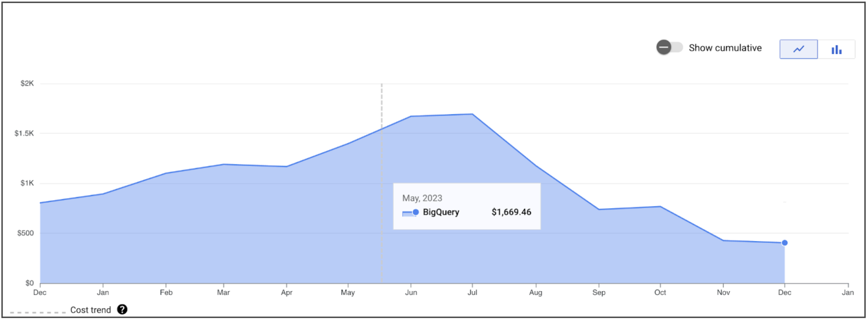This screenshot has width=868, height=320.
Task: Select the December data point marker
Action: [x=784, y=243]
